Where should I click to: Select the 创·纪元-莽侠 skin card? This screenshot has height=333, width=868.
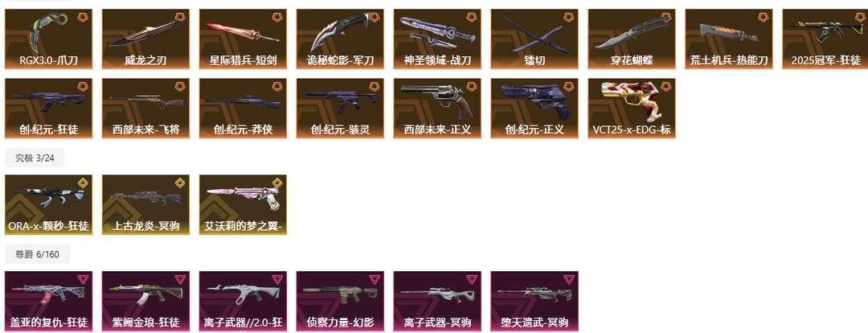coord(243,108)
